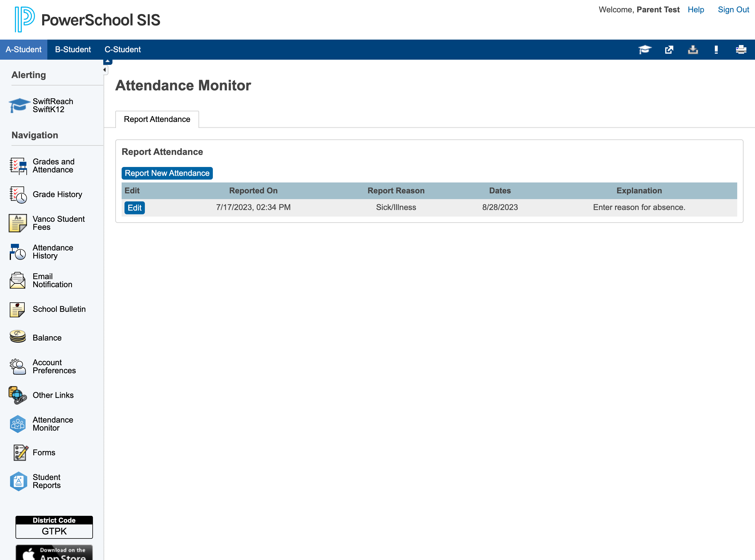Click the GTPK district code box
755x560 pixels.
click(x=54, y=531)
